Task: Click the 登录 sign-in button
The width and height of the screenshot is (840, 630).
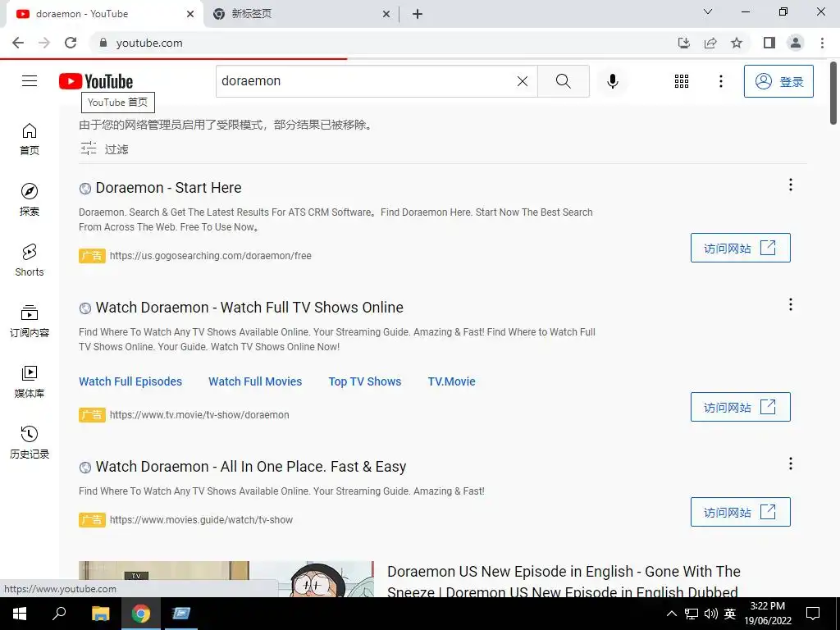Action: pos(778,81)
